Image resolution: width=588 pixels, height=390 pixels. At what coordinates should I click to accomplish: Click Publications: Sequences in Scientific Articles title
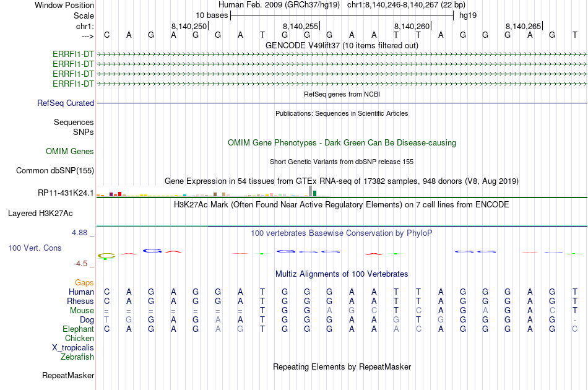342,113
